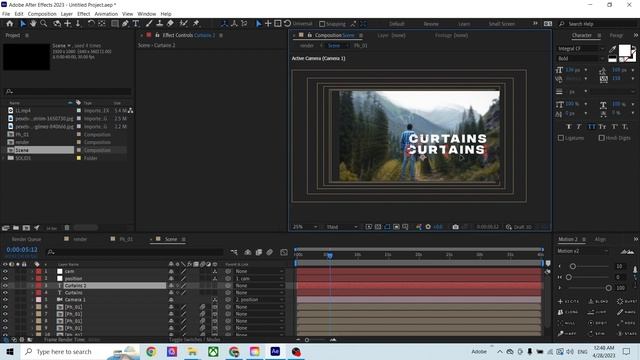Click the Learn workspace button
The height and width of the screenshot is (360, 640).
464,24
